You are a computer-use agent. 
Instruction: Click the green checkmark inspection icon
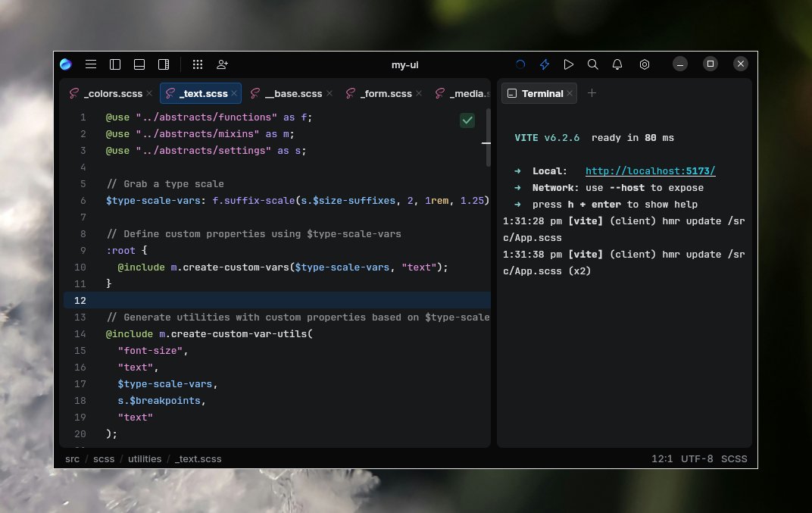tap(467, 120)
